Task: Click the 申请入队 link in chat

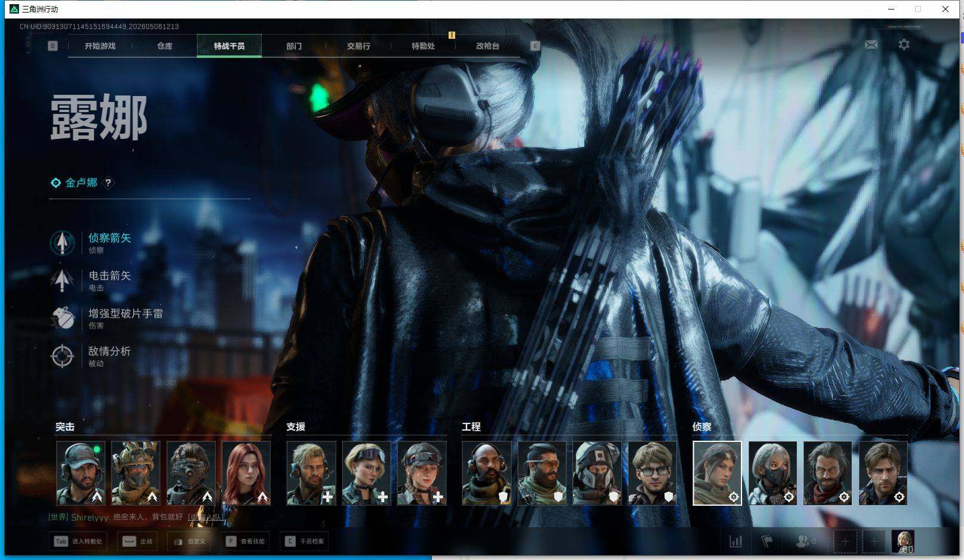Action: (206, 517)
